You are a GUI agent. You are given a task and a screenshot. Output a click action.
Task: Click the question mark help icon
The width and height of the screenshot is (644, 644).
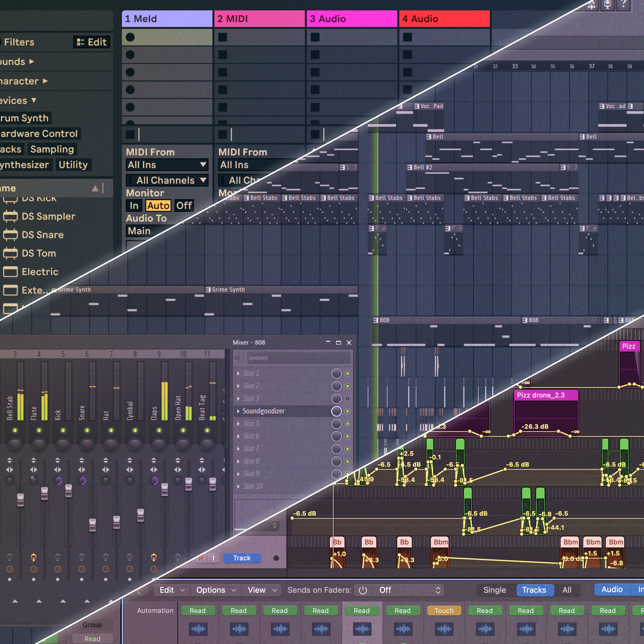pos(623,4)
